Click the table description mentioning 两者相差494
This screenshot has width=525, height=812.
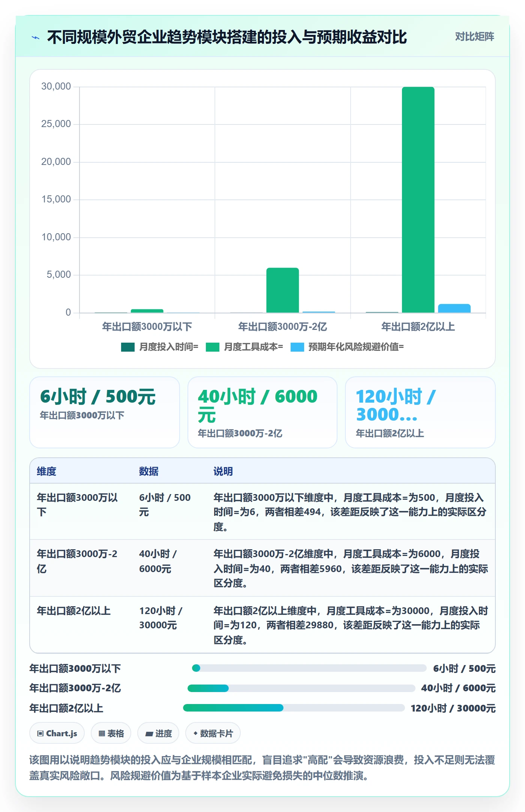350,512
